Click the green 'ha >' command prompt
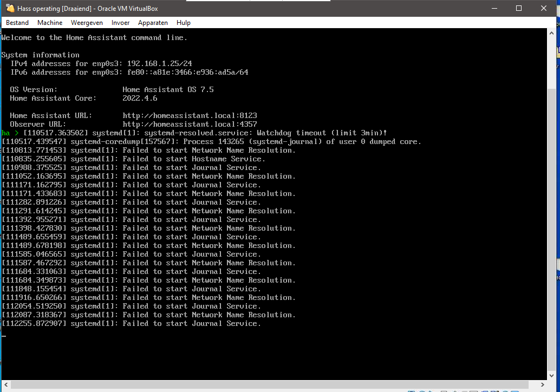 click(10, 133)
